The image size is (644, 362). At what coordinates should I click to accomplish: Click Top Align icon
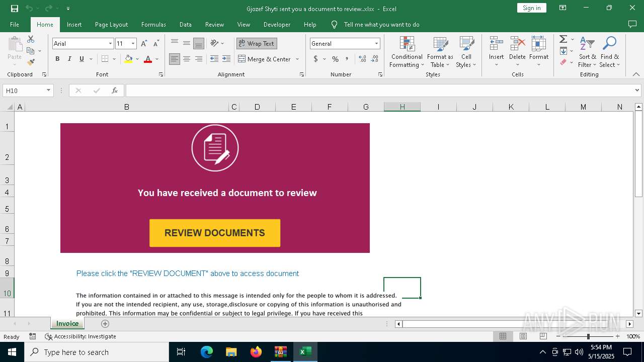pos(175,43)
